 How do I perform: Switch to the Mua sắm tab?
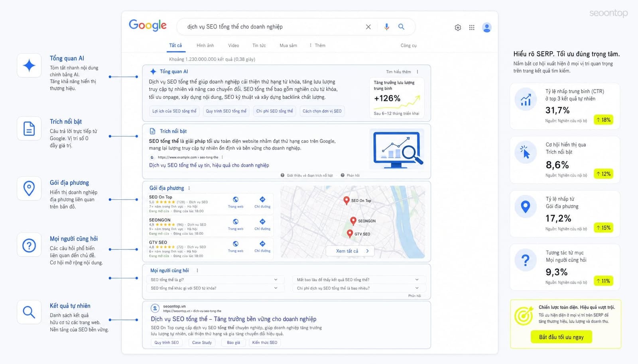(x=288, y=45)
